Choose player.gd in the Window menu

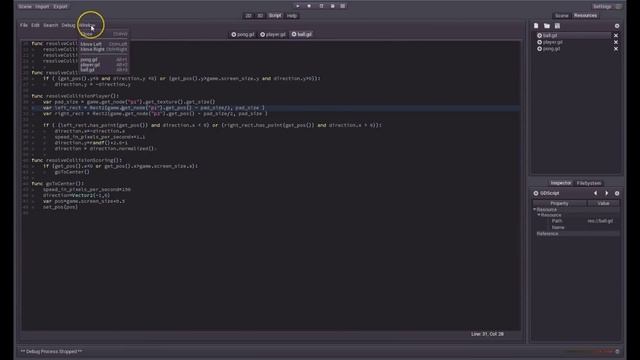coord(104,64)
